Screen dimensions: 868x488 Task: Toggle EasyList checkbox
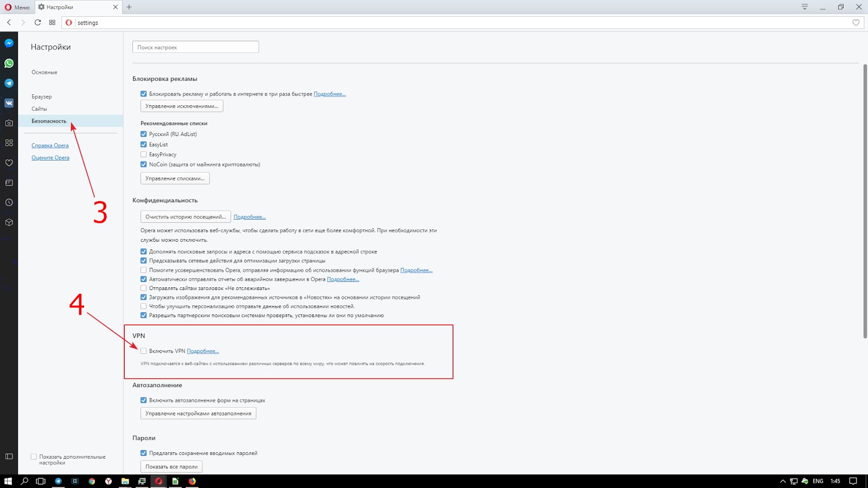pos(144,144)
